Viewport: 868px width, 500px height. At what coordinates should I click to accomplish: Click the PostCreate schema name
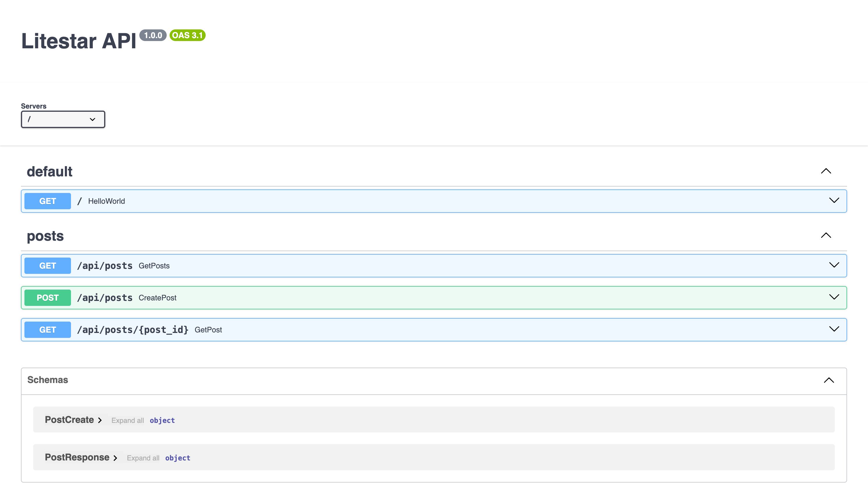(x=69, y=420)
